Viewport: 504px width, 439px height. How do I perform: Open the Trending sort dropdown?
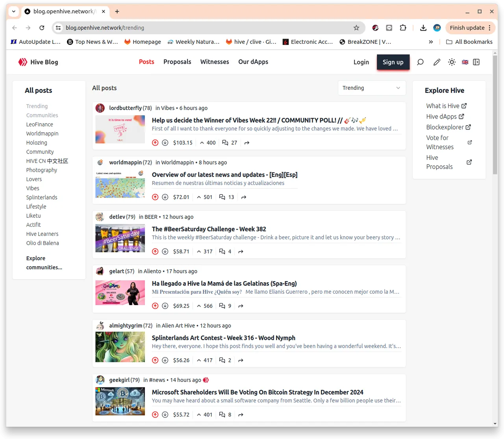(x=372, y=88)
